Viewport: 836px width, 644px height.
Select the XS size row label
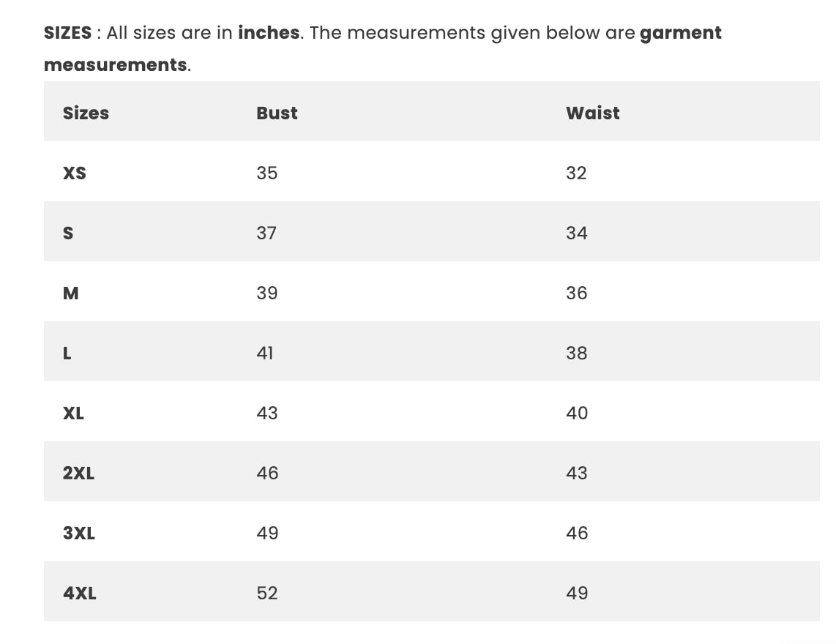(74, 173)
